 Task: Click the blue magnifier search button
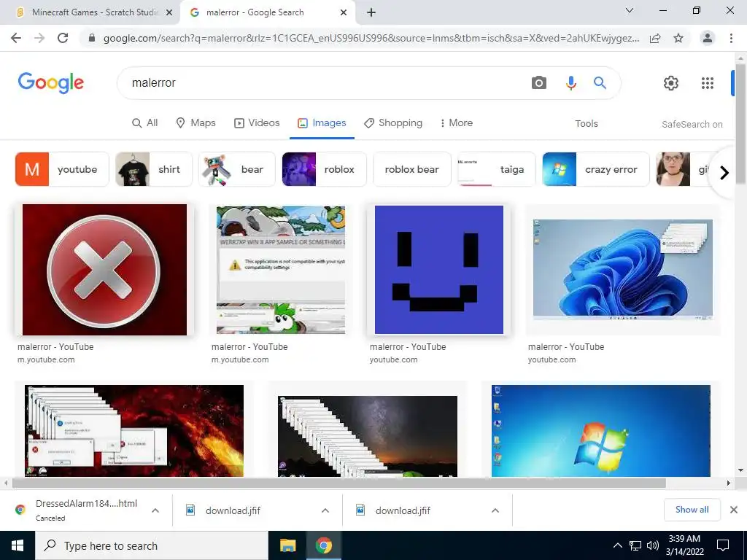tap(600, 83)
